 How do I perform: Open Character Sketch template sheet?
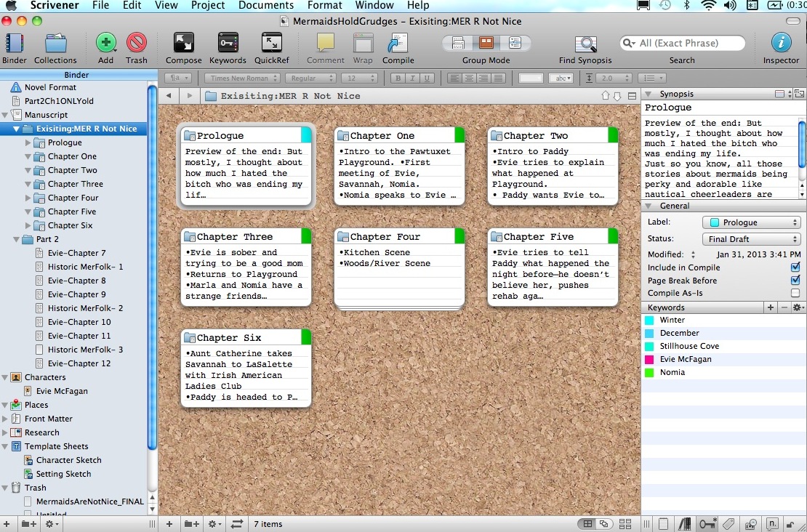pyautogui.click(x=68, y=460)
